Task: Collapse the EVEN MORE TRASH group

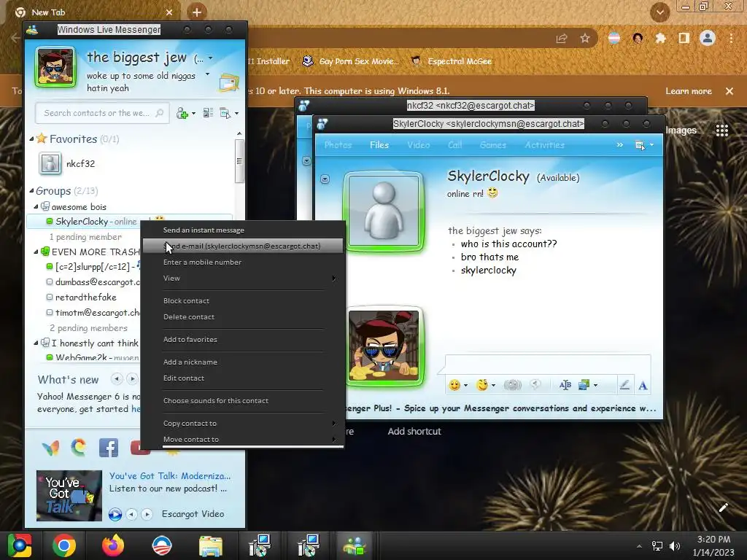Action: point(36,252)
